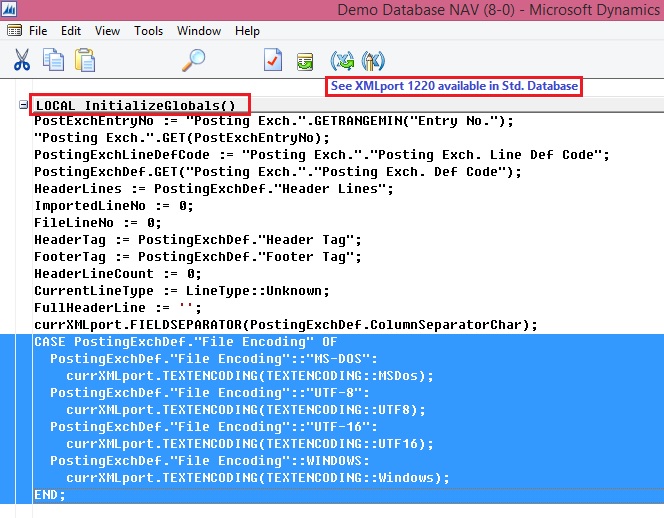Click the PostingExchLineDefCode assignment line
Viewport: 664px width, 518px height.
click(x=322, y=155)
